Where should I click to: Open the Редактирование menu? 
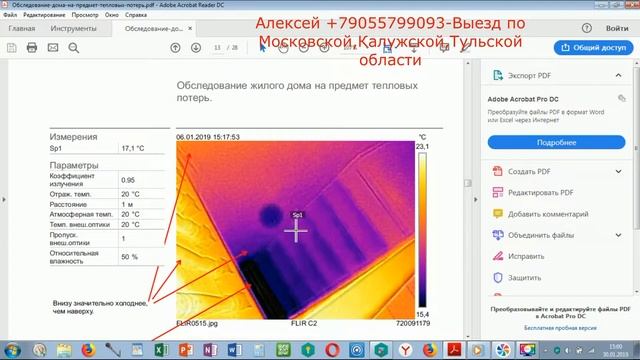click(x=44, y=15)
